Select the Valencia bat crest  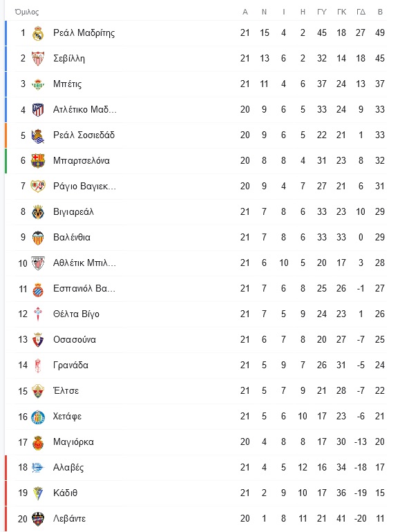[x=38, y=238]
